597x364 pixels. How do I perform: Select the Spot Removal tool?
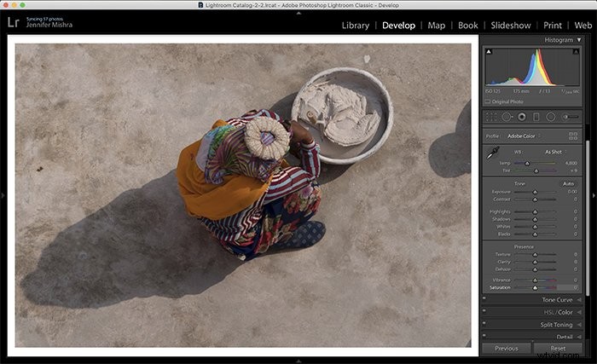[507, 117]
